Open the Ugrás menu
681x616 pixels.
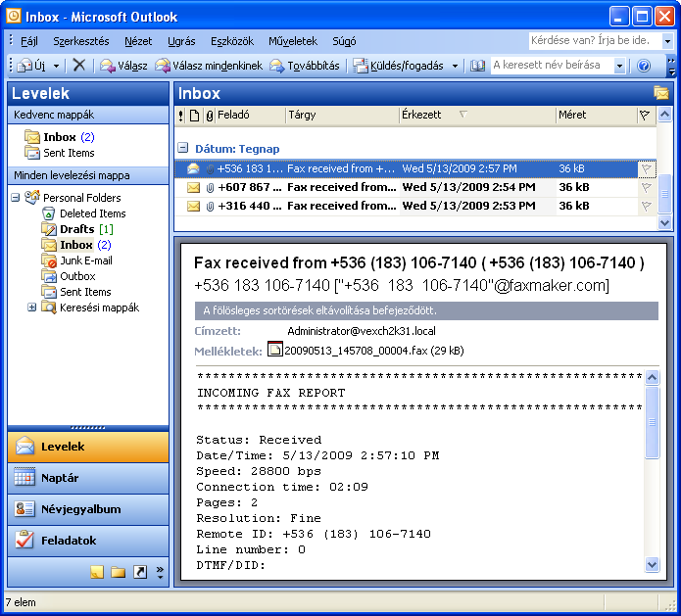click(181, 41)
